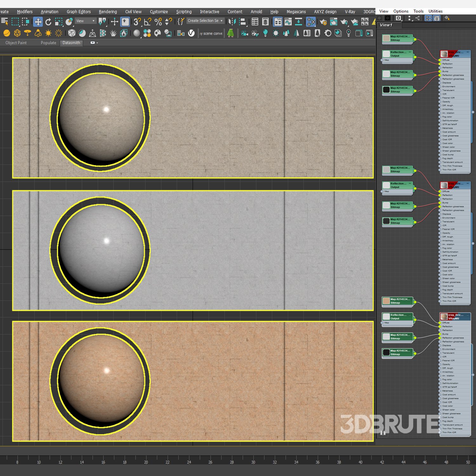Toggle the Percent Snap button

(158, 22)
